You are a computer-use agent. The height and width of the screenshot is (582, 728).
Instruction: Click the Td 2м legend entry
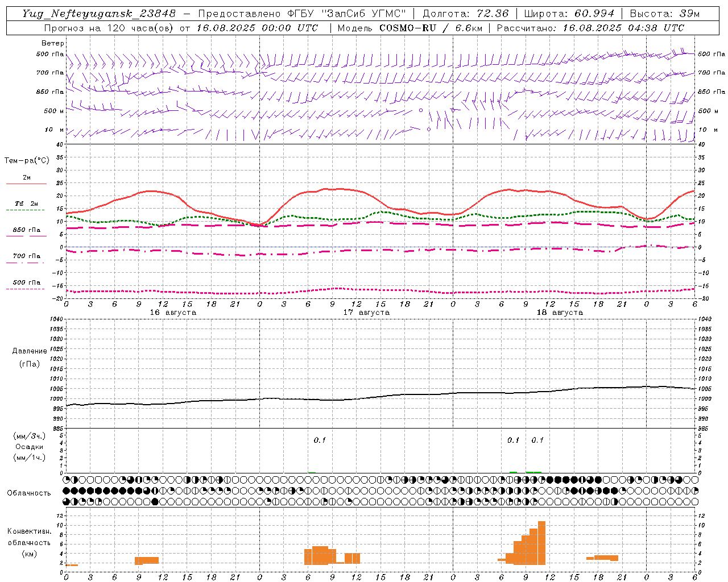click(x=27, y=203)
